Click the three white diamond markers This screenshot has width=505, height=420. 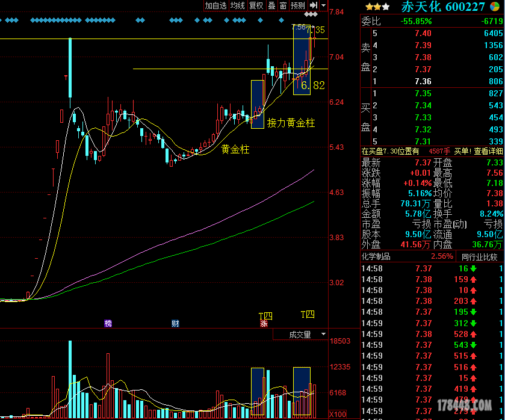click(311, 14)
